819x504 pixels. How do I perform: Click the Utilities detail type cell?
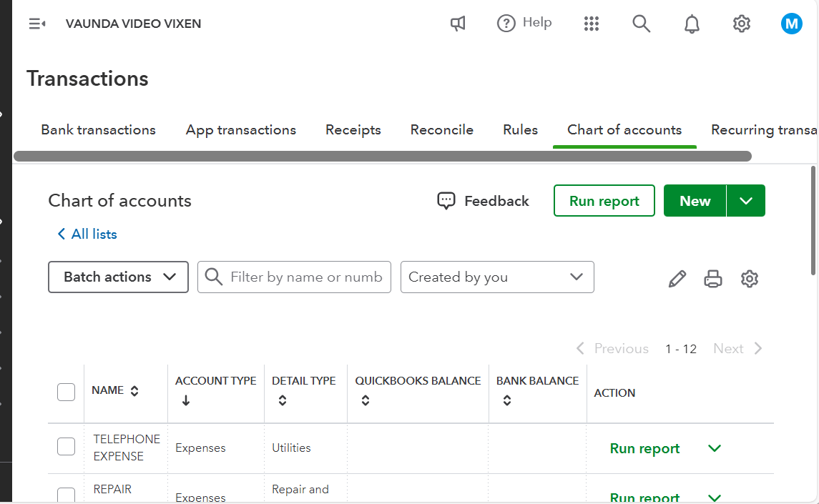291,448
